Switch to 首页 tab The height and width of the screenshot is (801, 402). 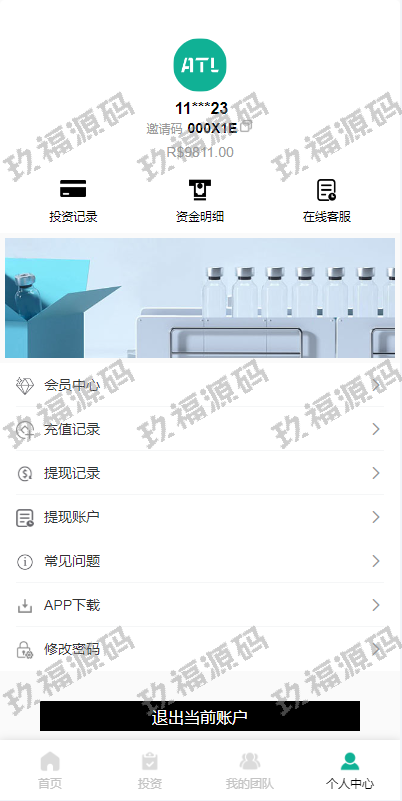(50, 770)
